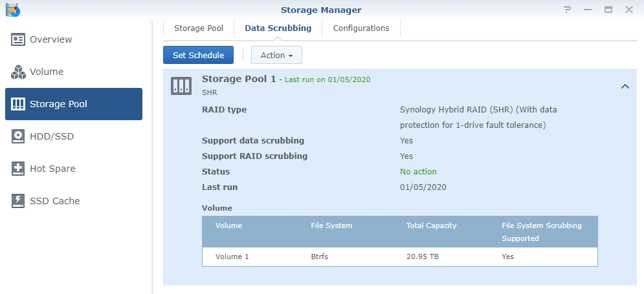Open the SSD Cache section
The image size is (644, 294).
(74, 201)
